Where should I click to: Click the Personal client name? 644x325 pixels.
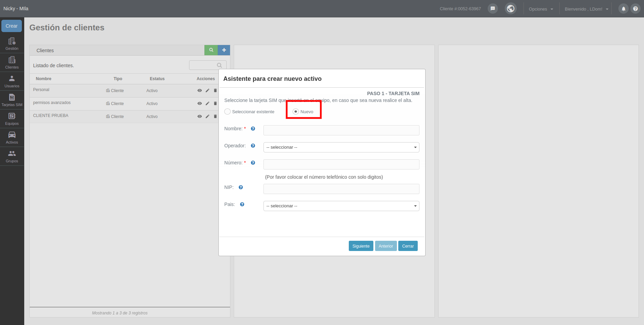(41, 90)
